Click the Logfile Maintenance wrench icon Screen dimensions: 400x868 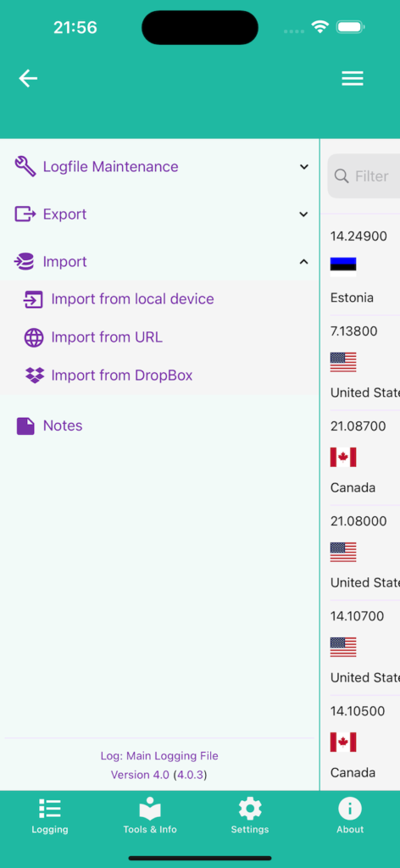[25, 167]
